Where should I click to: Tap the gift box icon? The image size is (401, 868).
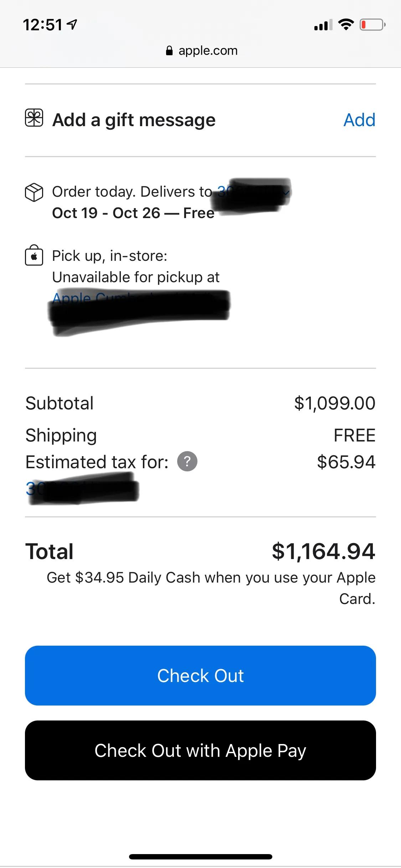34,118
